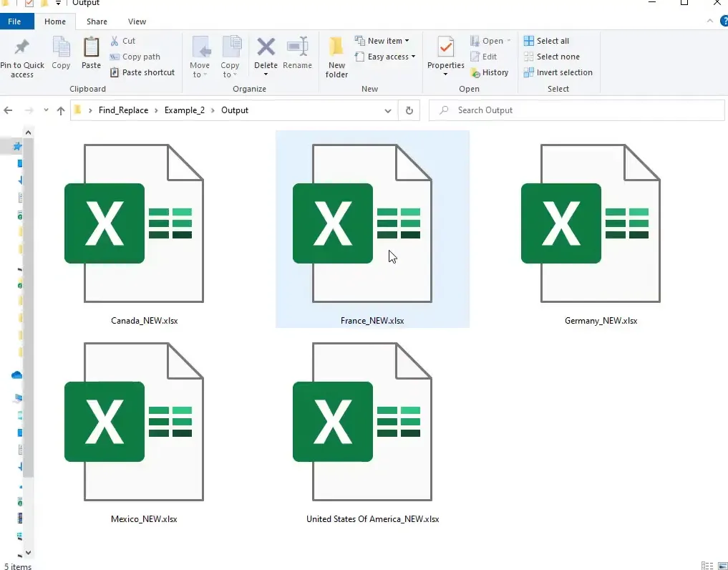Click Output in the address breadcrumb
The width and height of the screenshot is (728, 570).
coord(235,110)
